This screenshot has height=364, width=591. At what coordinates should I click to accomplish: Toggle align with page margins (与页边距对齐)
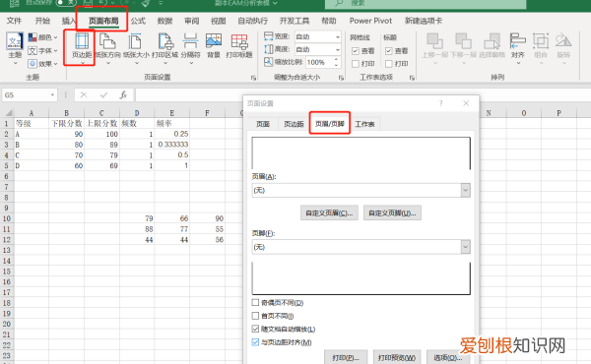click(255, 341)
